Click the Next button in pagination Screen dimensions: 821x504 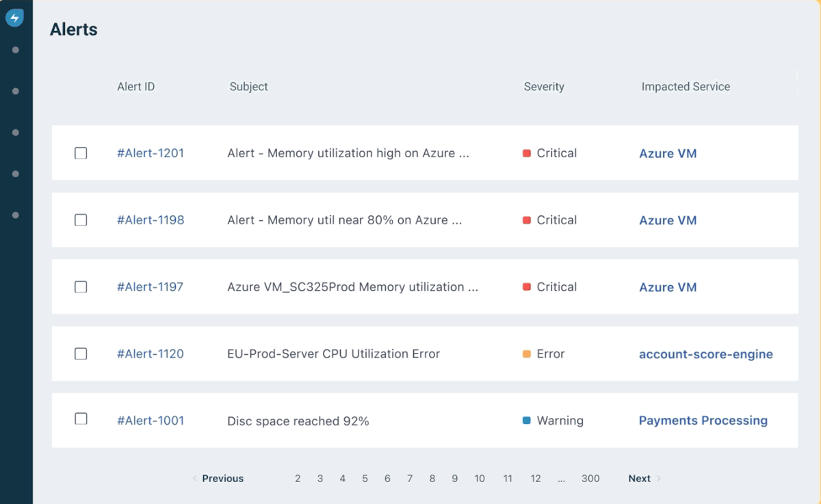coord(639,478)
